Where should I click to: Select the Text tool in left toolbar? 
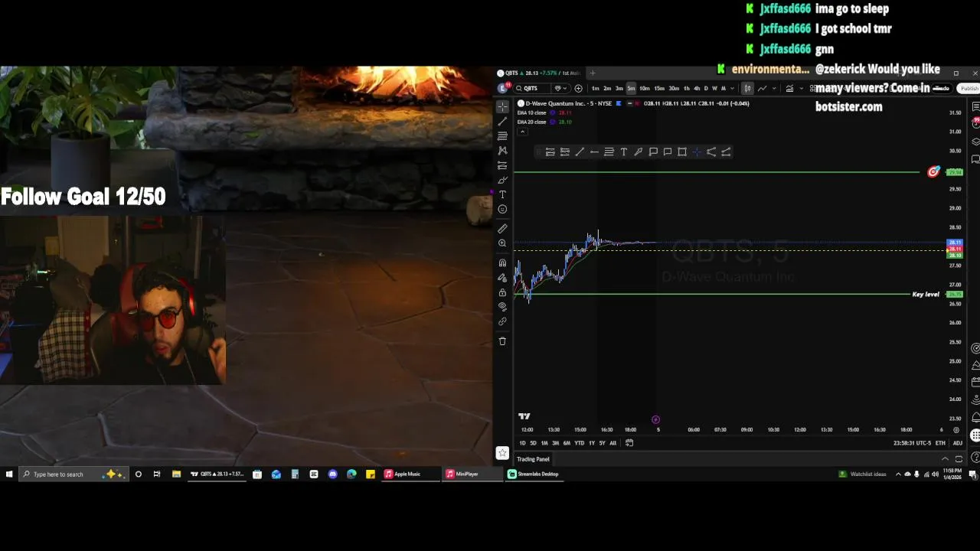(x=502, y=194)
